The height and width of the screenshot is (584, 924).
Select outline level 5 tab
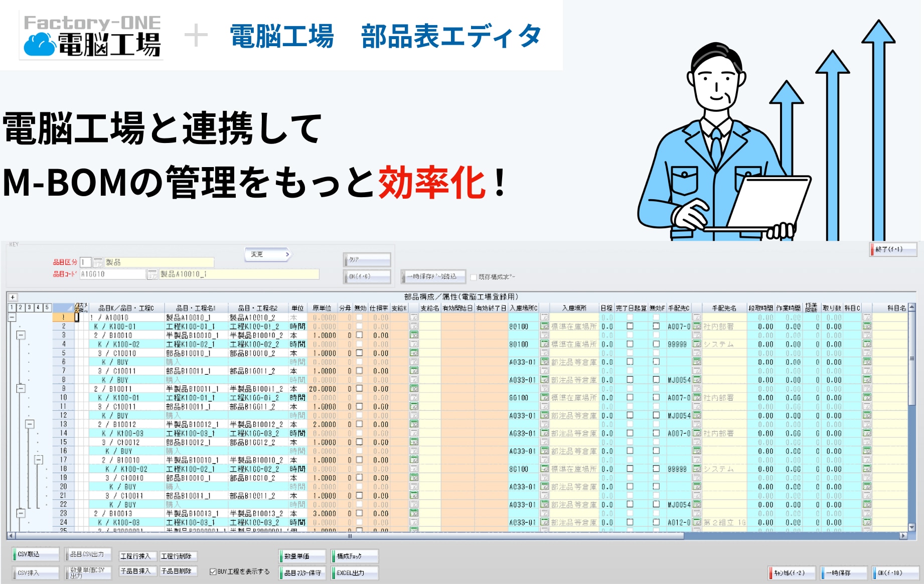pos(47,307)
